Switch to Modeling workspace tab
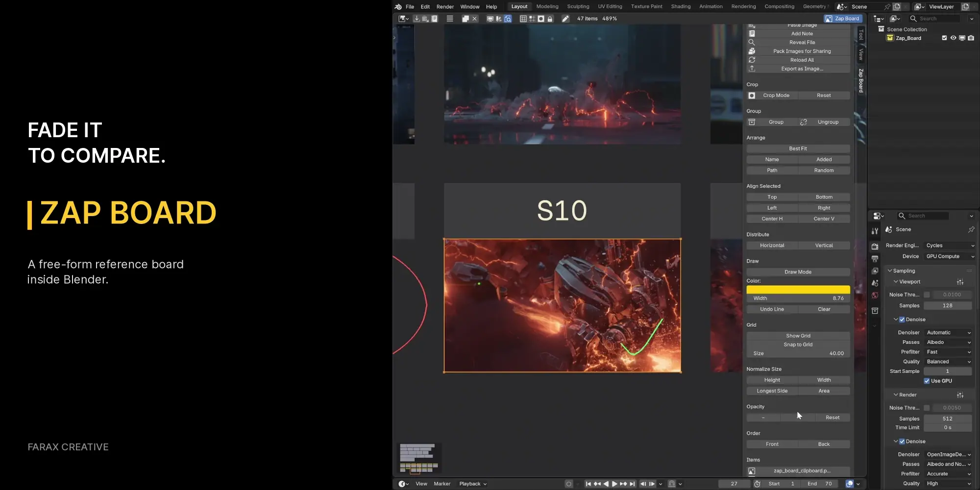980x490 pixels. point(547,7)
